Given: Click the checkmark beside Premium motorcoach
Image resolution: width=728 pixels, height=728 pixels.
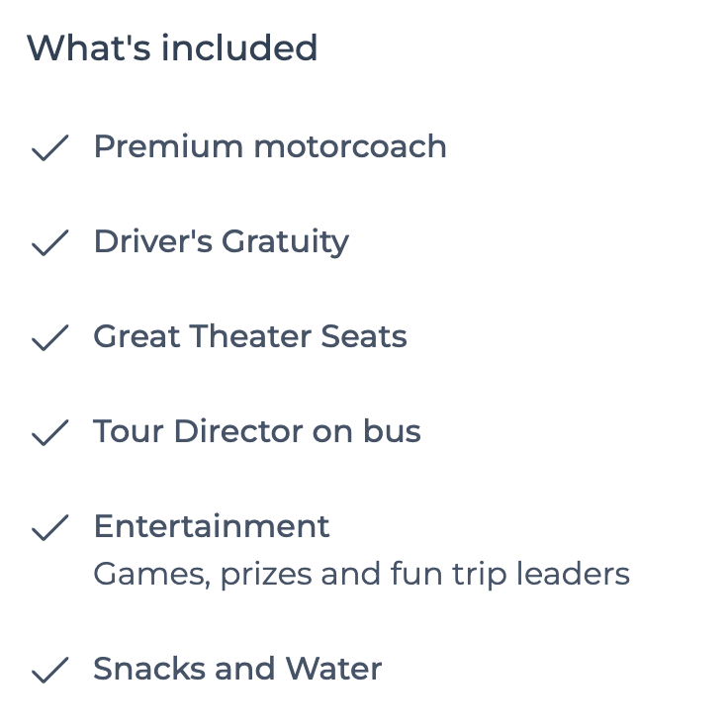Looking at the screenshot, I should [50, 148].
